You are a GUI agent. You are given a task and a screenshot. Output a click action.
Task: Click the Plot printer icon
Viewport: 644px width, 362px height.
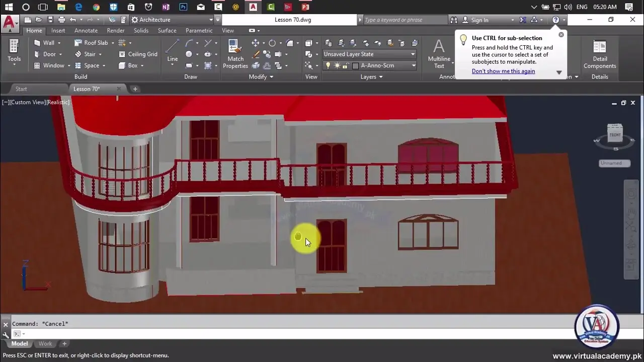click(x=61, y=20)
